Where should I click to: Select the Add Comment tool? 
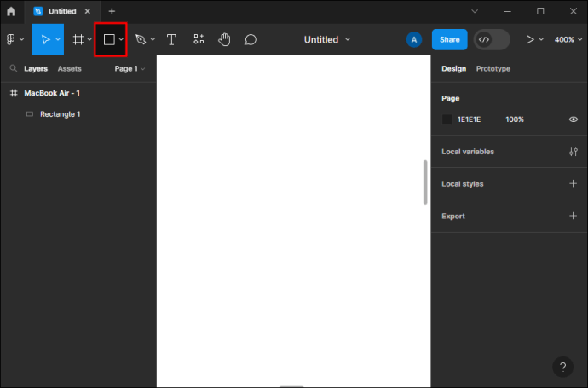(x=251, y=39)
